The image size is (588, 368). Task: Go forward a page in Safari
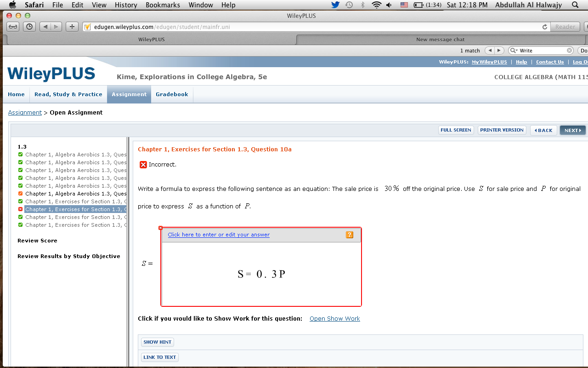click(57, 27)
